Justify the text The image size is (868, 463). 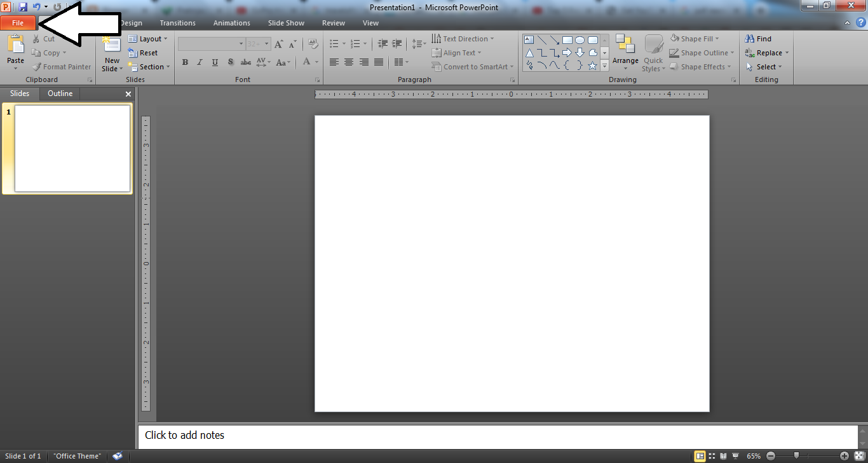coord(379,62)
